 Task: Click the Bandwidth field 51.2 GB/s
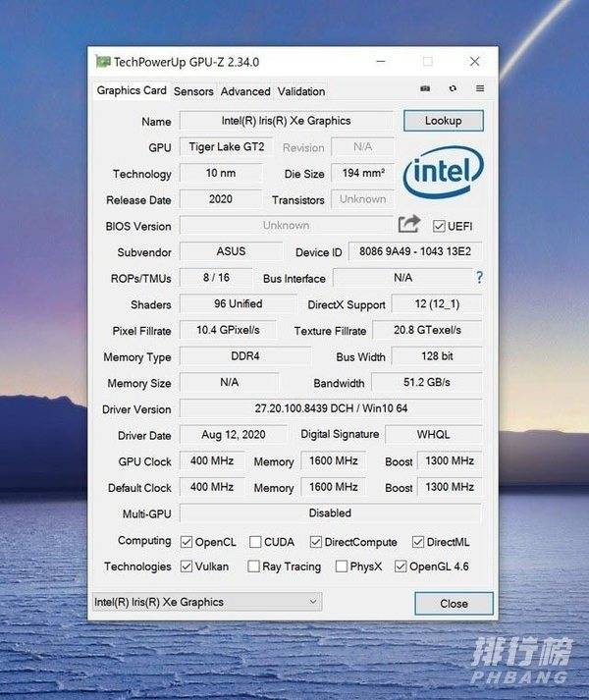427,382
